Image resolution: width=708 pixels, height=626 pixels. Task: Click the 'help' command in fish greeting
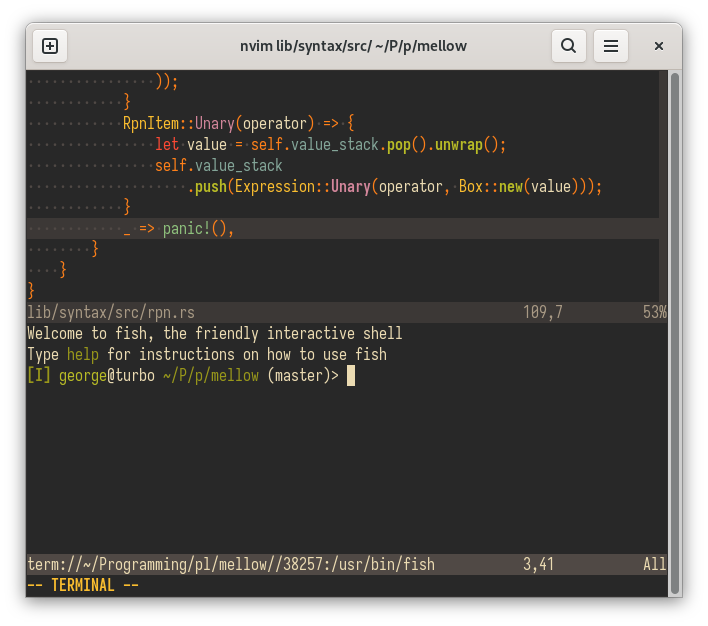83,354
